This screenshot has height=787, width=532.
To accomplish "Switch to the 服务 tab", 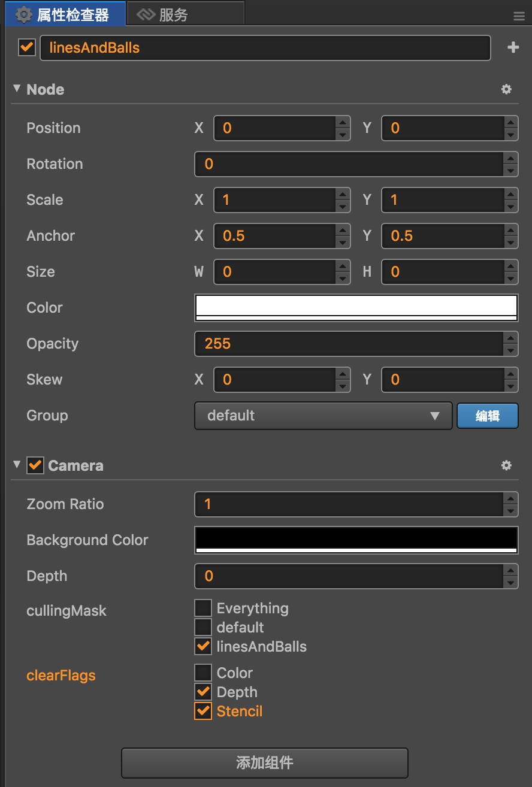I will (174, 15).
